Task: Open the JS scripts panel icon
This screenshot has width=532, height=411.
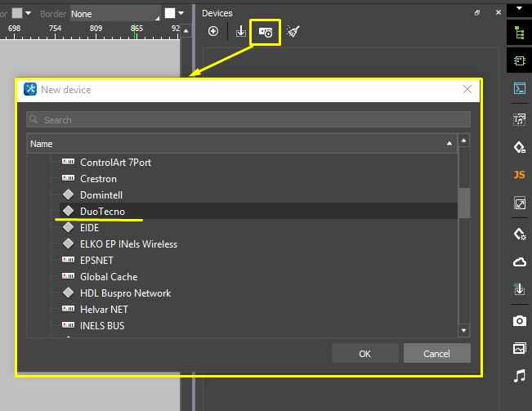Action: [519, 175]
